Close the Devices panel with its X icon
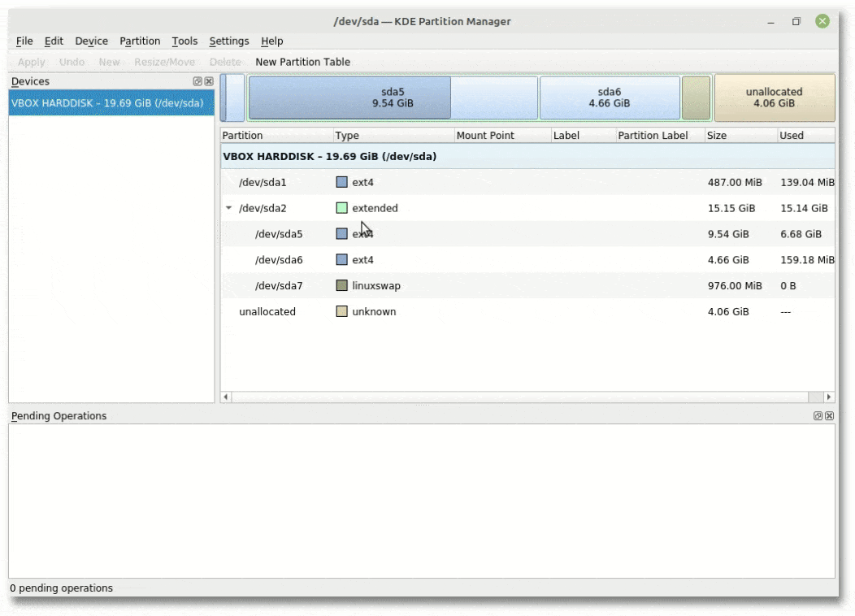Viewport: 855px width, 616px height. [x=209, y=82]
